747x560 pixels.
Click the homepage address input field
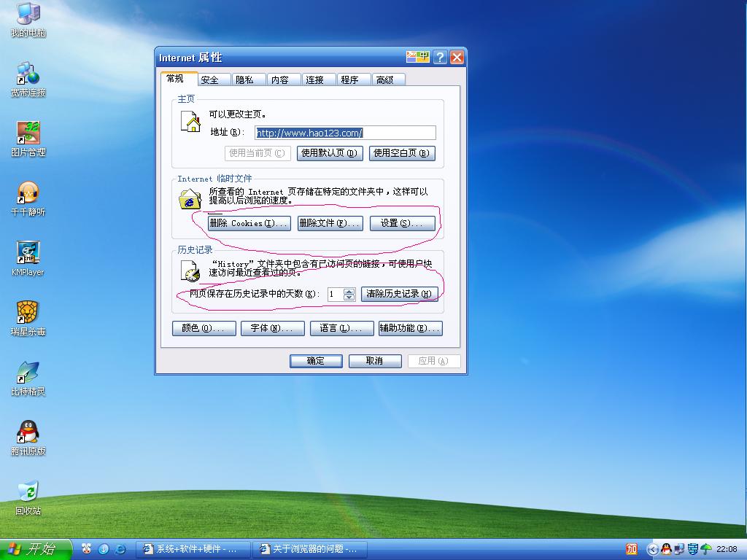pyautogui.click(x=345, y=133)
